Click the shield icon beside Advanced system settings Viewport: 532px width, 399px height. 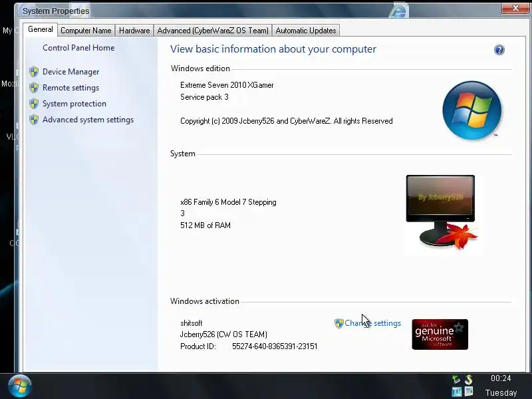coord(34,120)
